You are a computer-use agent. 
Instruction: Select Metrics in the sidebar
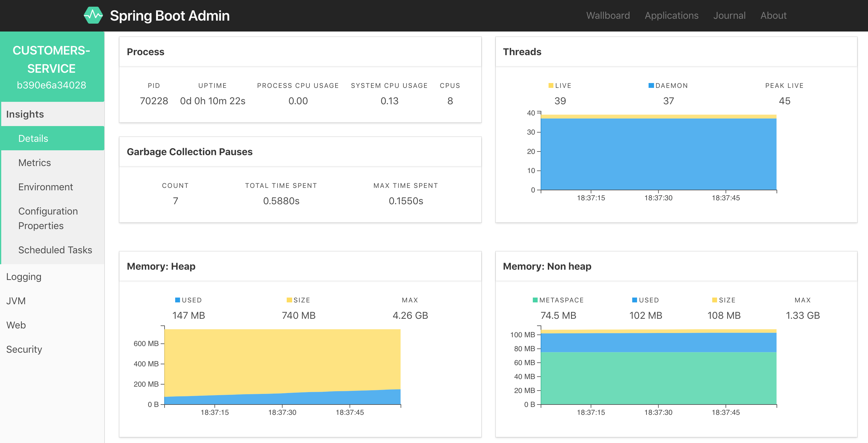[34, 163]
